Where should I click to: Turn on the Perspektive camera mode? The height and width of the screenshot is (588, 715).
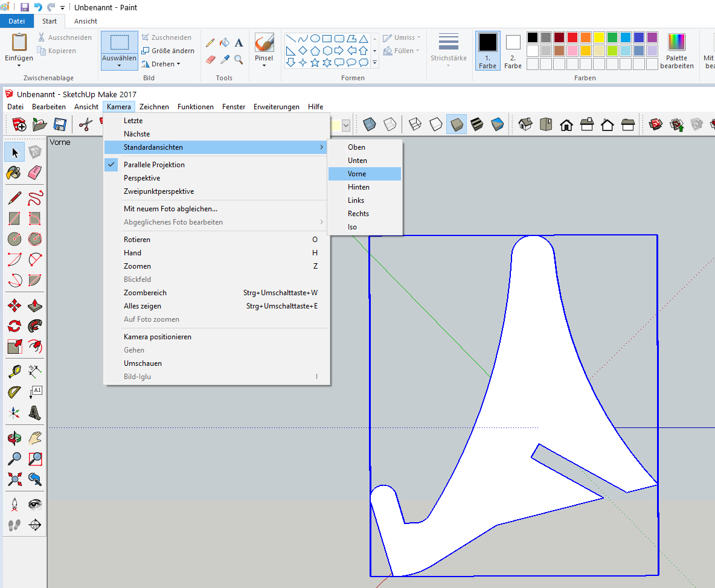tap(142, 178)
